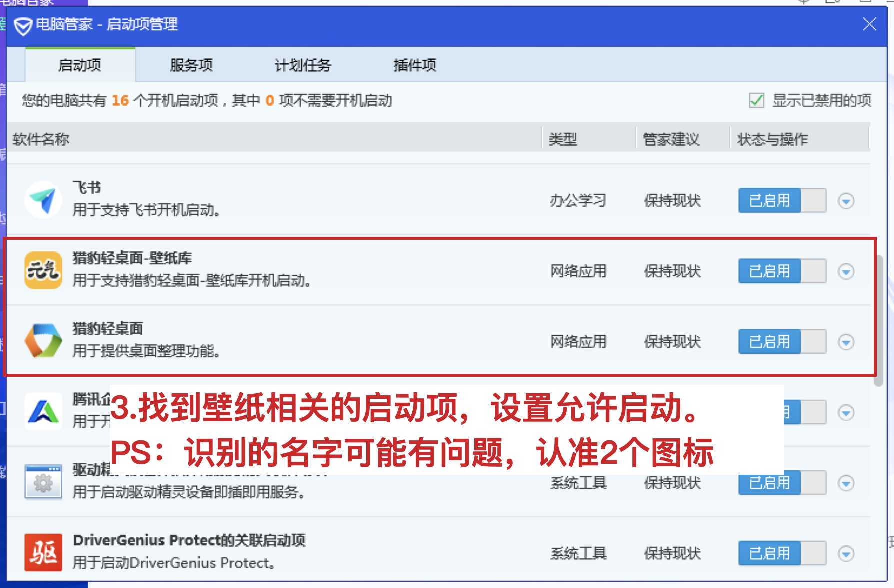The image size is (894, 588).
Task: Open the 计划任务 tab
Action: (x=303, y=65)
